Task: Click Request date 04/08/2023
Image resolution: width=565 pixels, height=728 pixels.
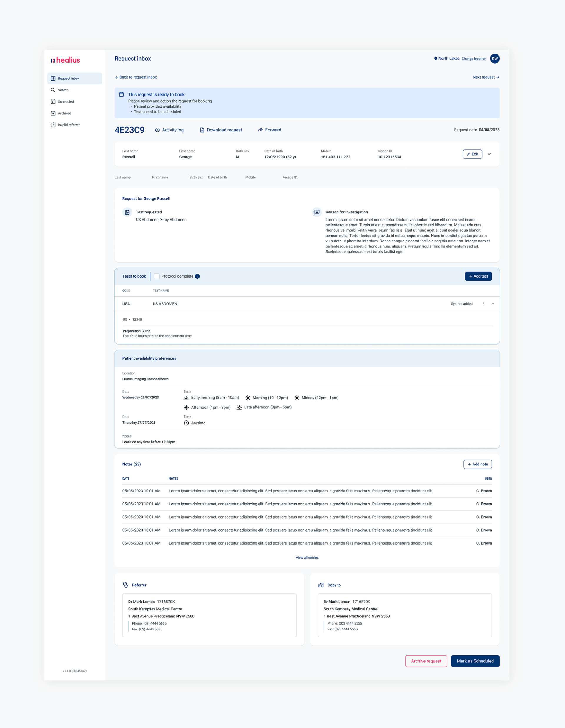Action: (x=477, y=130)
